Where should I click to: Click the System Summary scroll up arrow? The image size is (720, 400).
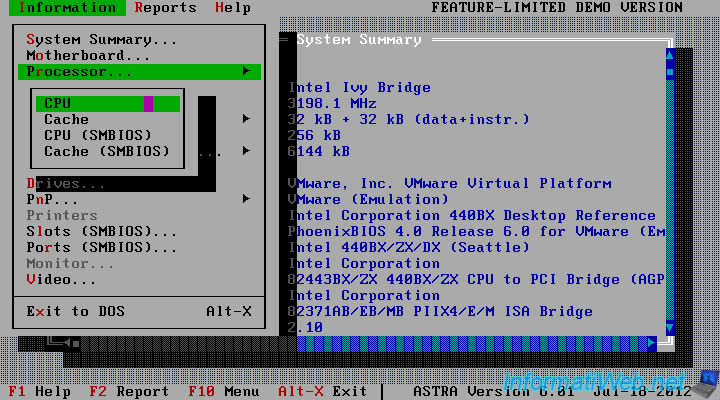point(670,56)
